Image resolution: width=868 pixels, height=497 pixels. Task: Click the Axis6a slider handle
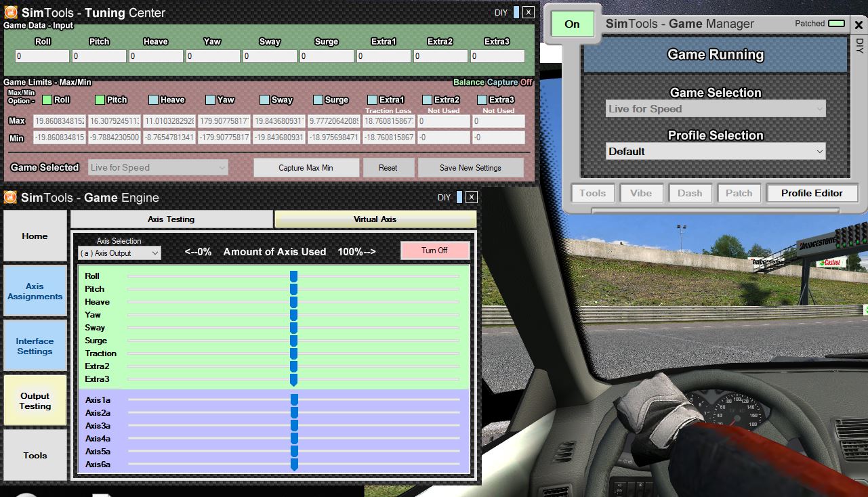[x=294, y=464]
